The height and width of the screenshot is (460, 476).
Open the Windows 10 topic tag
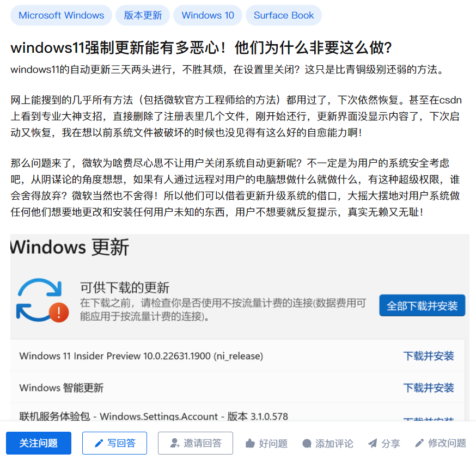(208, 15)
